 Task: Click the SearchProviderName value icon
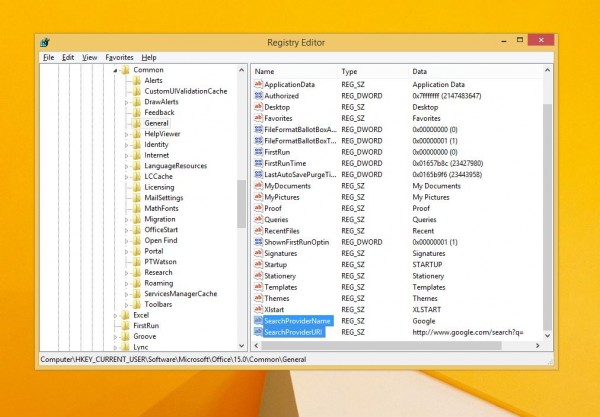pyautogui.click(x=258, y=321)
